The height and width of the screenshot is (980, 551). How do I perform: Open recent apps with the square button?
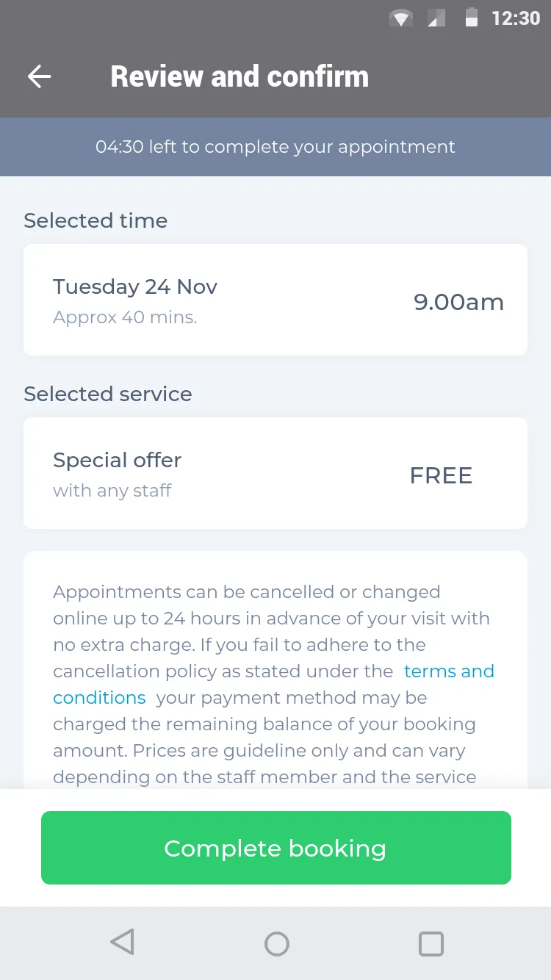431,943
